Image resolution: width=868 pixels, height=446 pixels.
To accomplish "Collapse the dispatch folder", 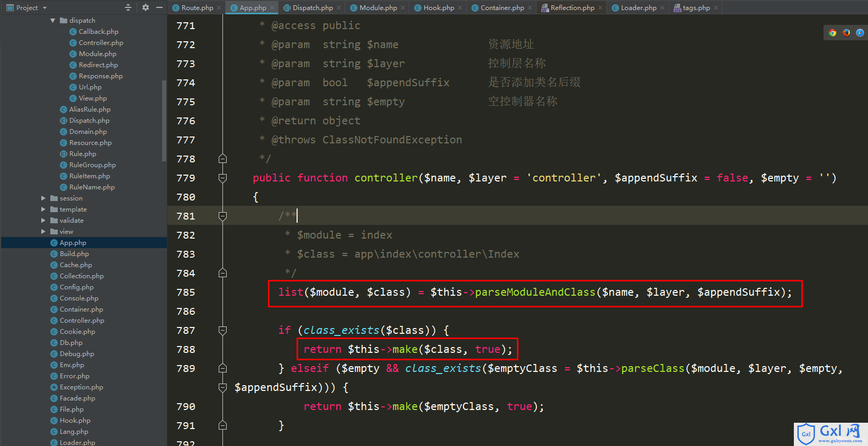I will point(53,21).
